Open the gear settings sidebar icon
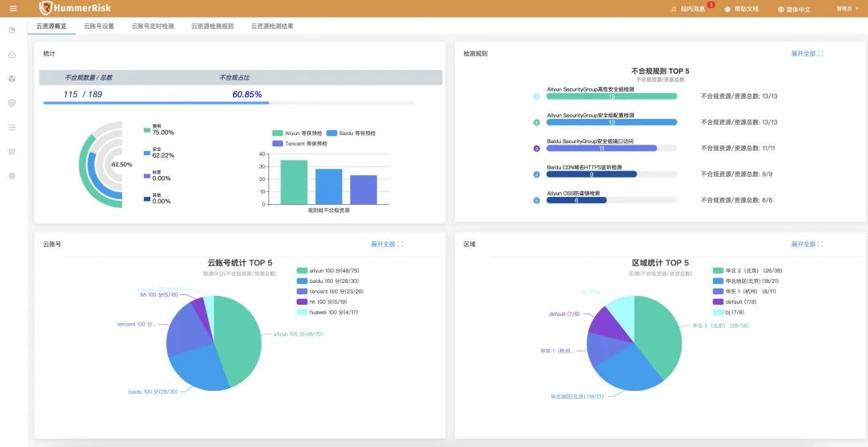The width and height of the screenshot is (868, 447). [12, 175]
